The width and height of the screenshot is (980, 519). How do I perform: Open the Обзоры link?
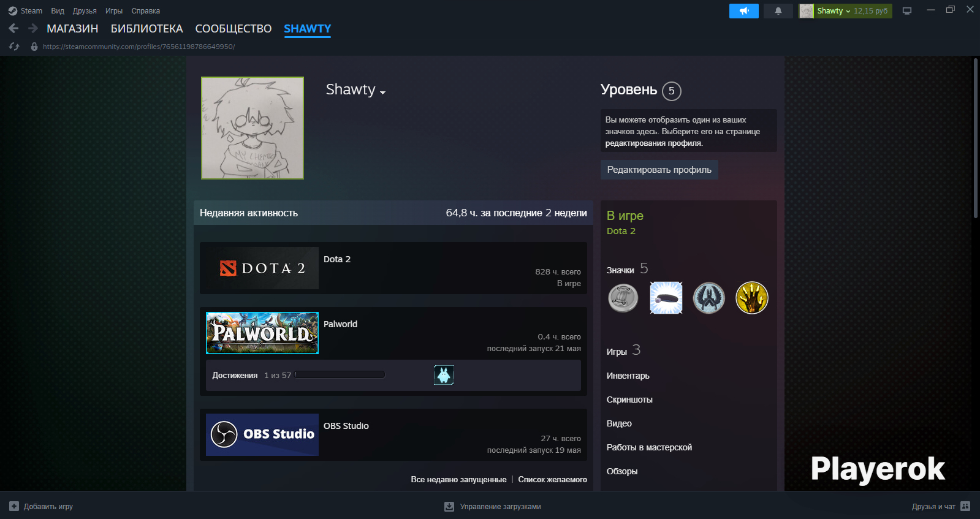tap(622, 471)
